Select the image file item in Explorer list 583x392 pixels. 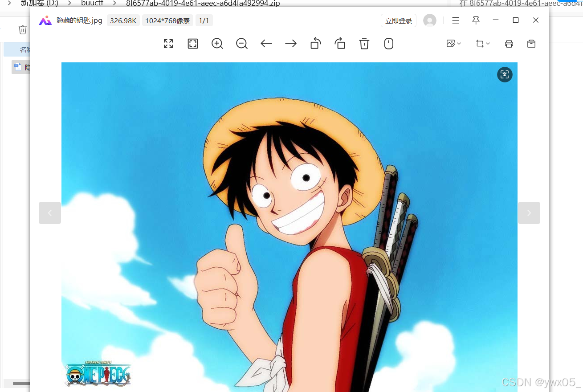click(21, 67)
